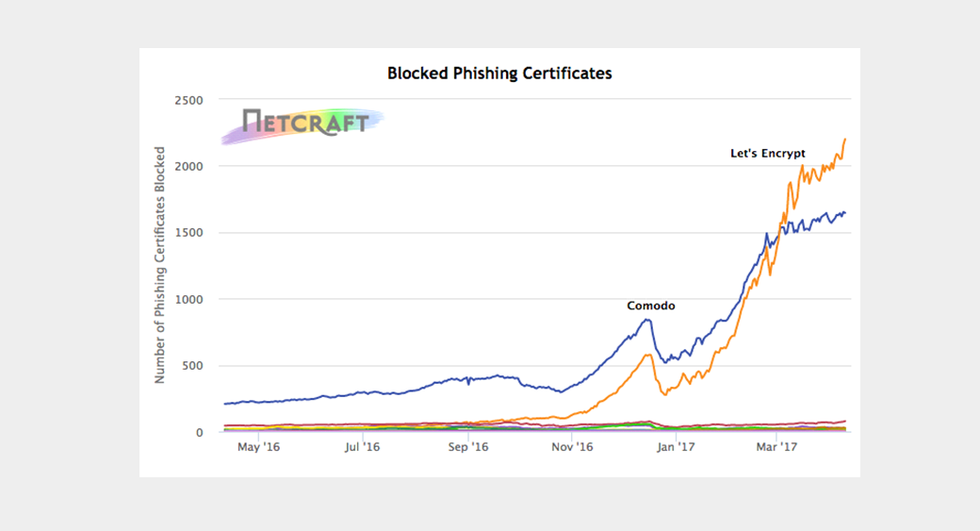The width and height of the screenshot is (980, 531).
Task: Click the blue Comodo line's December peak
Action: [x=646, y=320]
